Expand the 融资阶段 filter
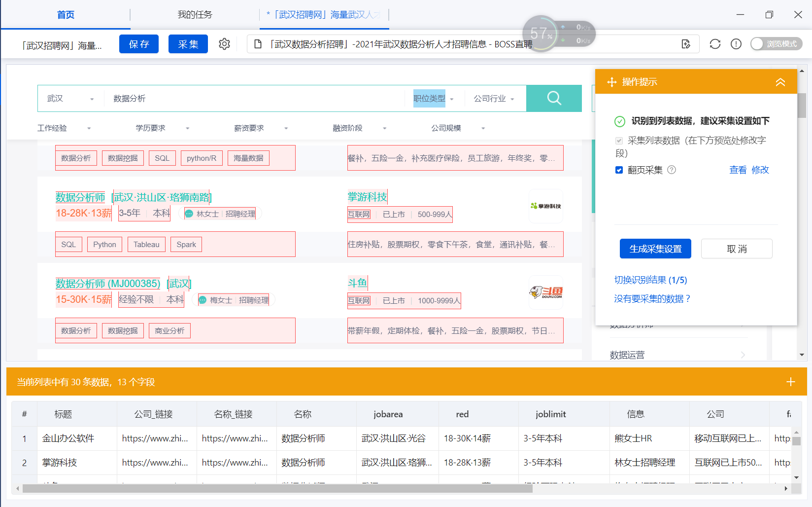Screen dimensions: 812x507 click(x=360, y=128)
